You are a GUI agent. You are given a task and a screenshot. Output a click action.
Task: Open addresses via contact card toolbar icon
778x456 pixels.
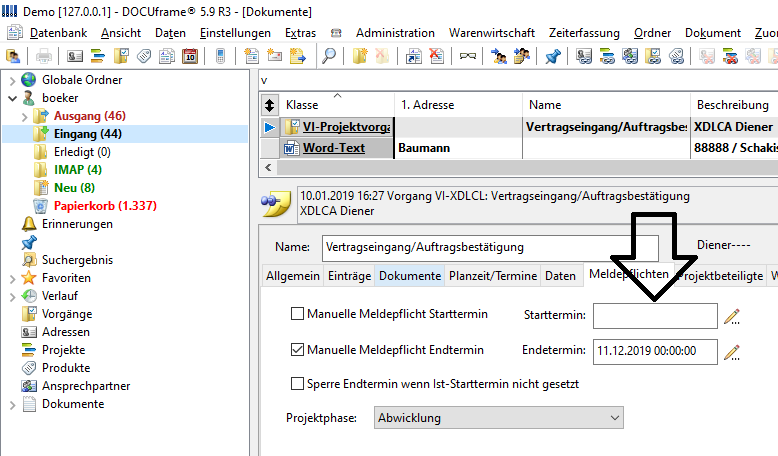[x=75, y=56]
